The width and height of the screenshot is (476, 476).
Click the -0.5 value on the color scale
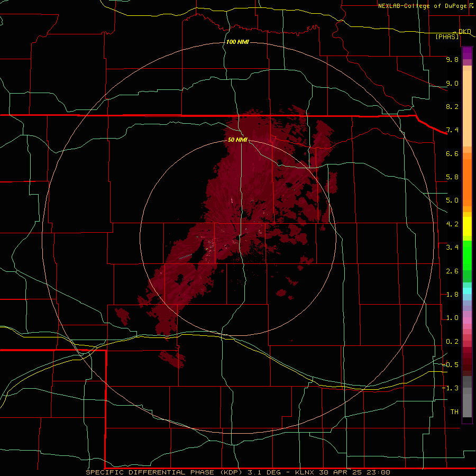pyautogui.click(x=450, y=365)
